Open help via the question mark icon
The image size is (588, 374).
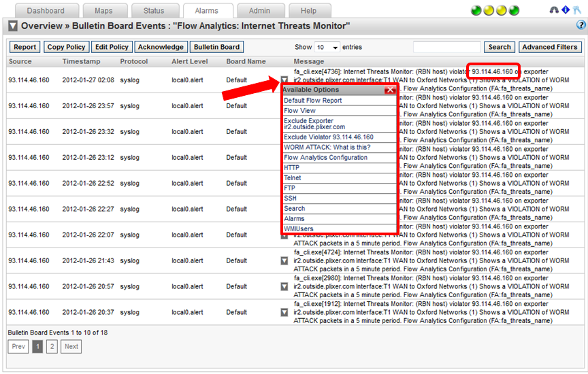pos(581,26)
